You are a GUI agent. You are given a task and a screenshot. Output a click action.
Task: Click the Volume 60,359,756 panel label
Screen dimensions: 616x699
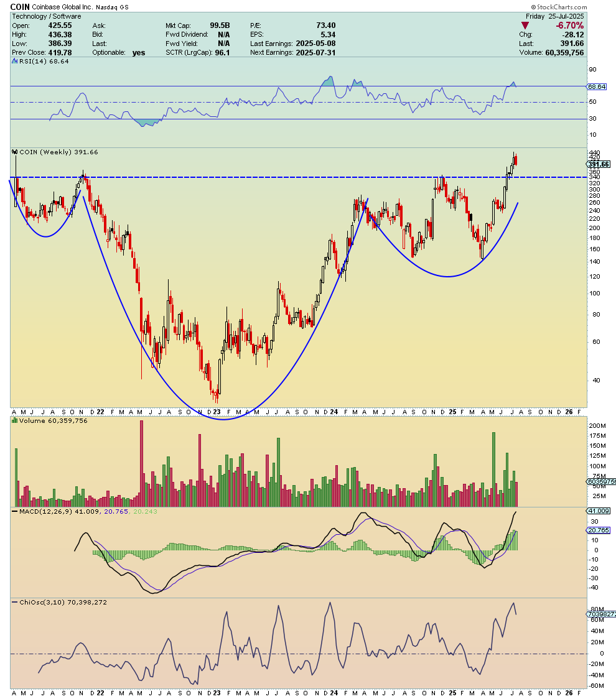pos(53,421)
